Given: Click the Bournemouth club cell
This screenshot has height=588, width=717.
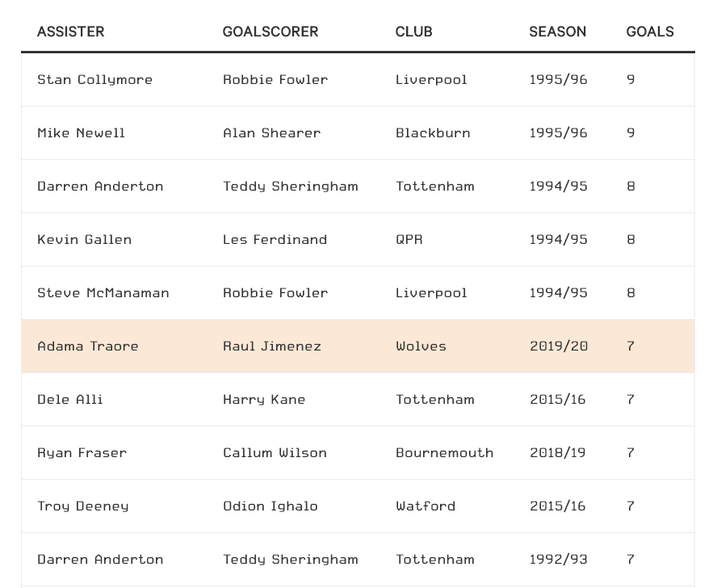Looking at the screenshot, I should (444, 453).
